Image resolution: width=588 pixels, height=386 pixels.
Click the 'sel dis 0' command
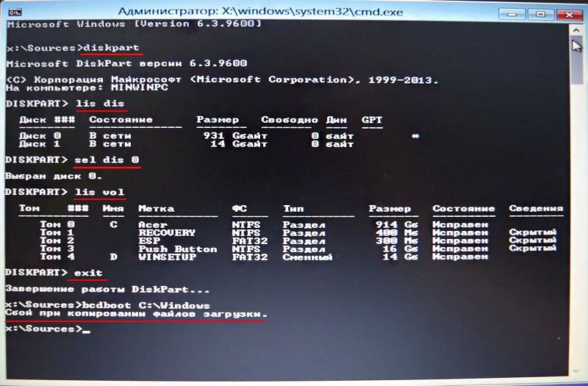pyautogui.click(x=107, y=160)
